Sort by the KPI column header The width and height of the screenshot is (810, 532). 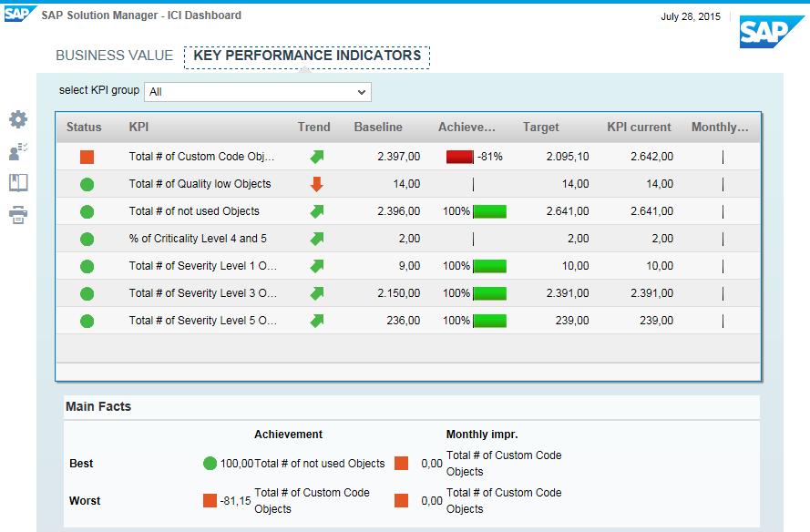(138, 127)
